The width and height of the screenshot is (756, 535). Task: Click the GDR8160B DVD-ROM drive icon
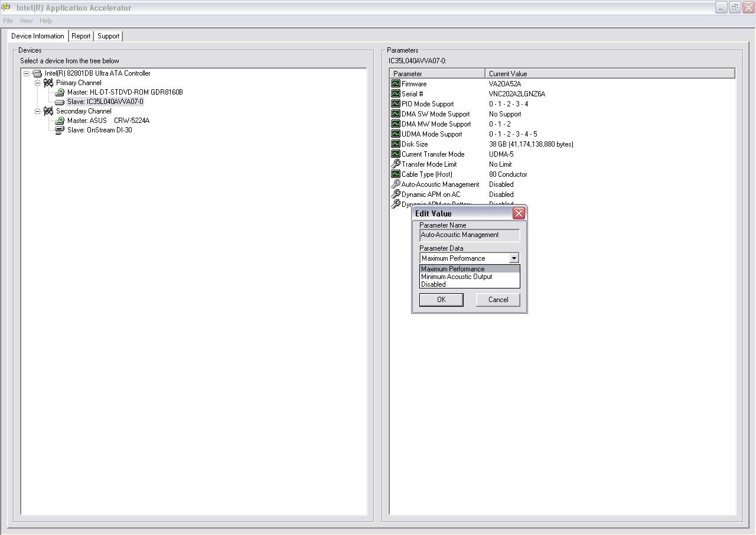[60, 92]
